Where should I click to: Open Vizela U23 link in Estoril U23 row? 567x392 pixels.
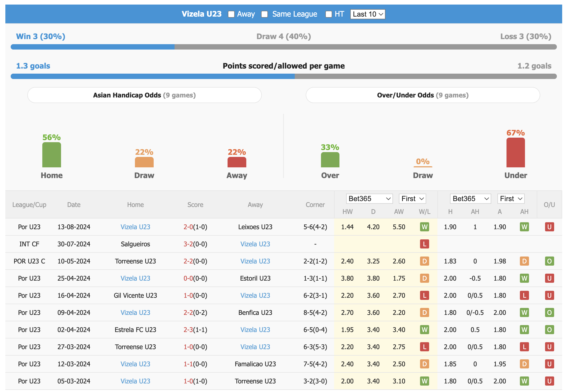coord(135,278)
